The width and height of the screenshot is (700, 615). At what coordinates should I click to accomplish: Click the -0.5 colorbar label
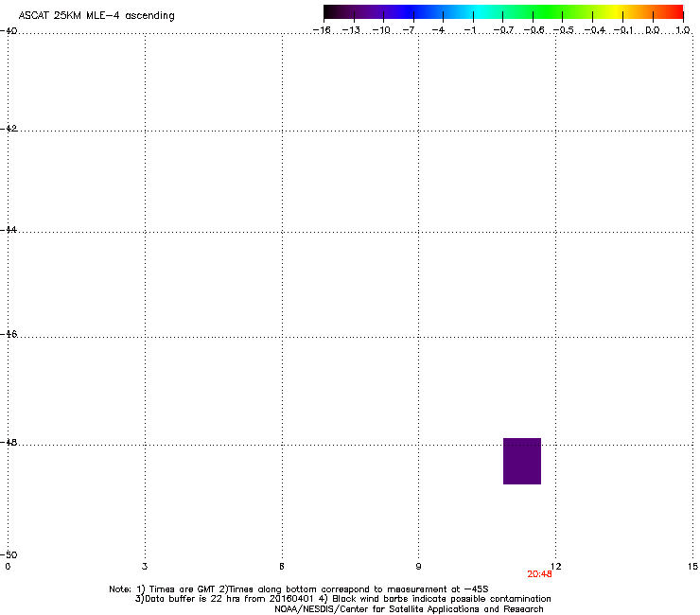pos(564,30)
